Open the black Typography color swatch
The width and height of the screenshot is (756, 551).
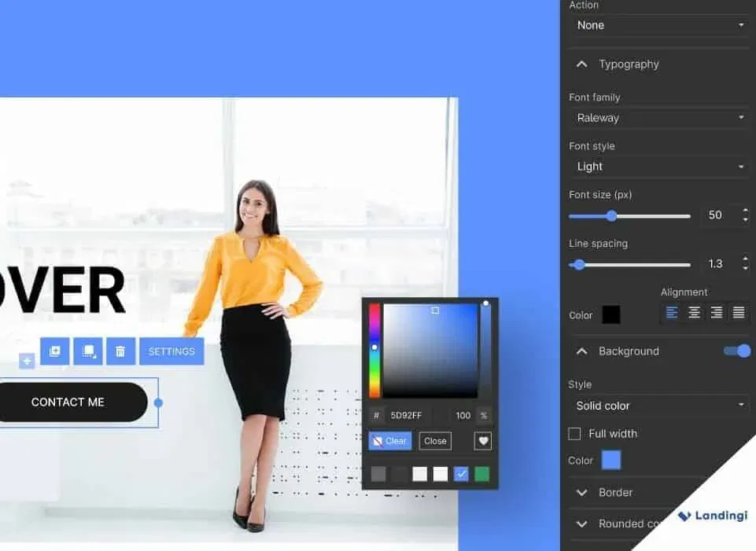611,315
